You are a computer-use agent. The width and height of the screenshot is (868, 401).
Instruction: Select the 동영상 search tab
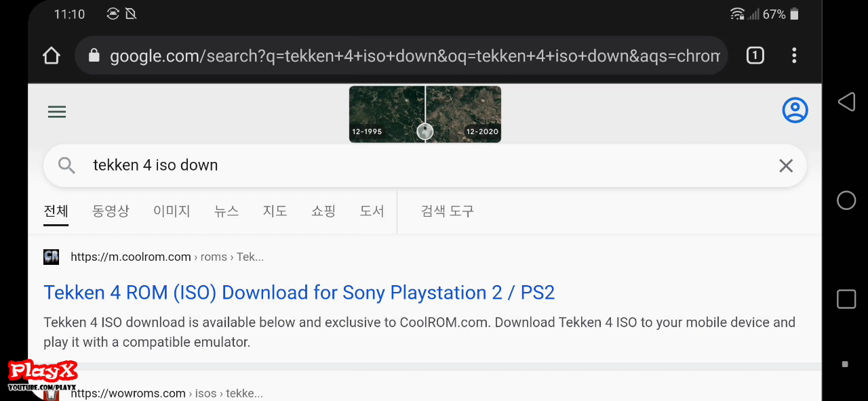(x=111, y=211)
